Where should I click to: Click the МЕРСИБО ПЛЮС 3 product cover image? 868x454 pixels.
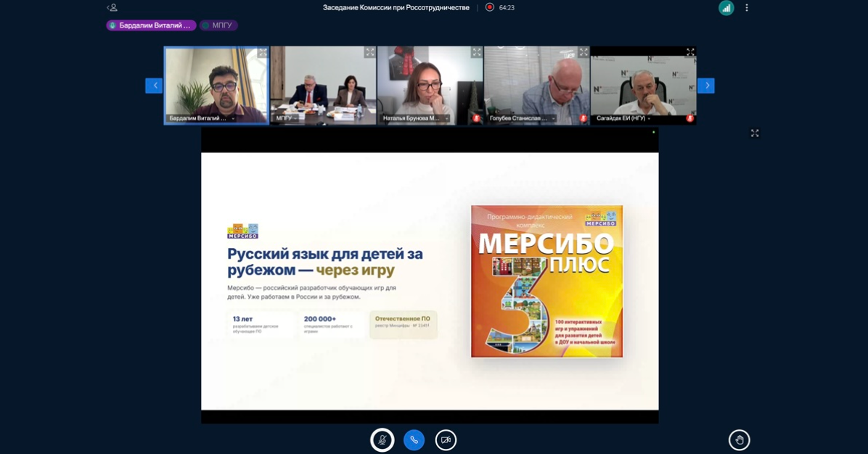click(547, 281)
